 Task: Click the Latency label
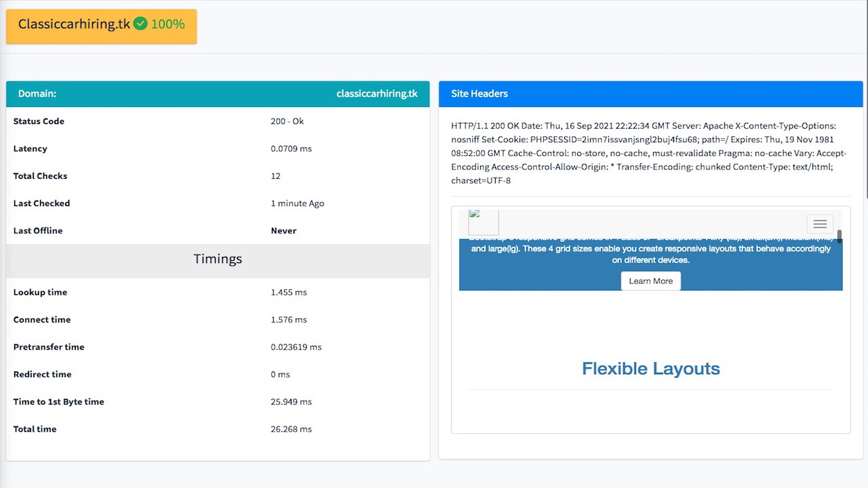tap(31, 148)
